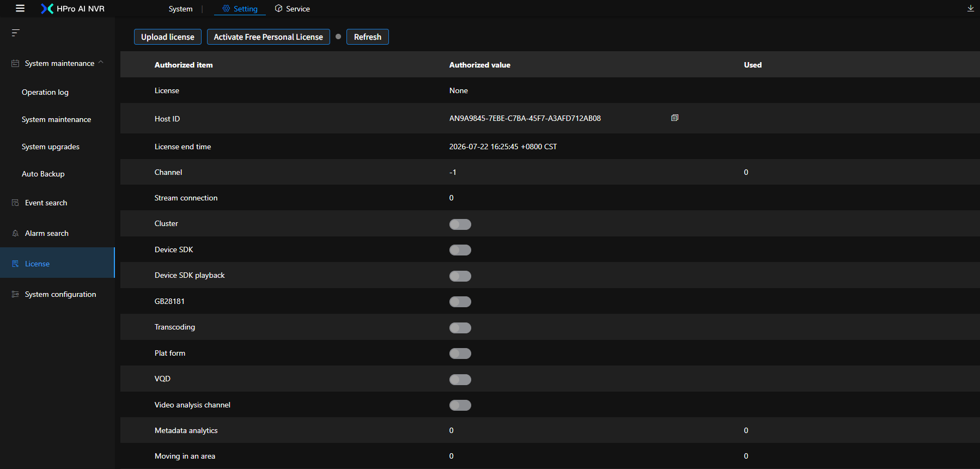Click the License end time value
Viewport: 980px width, 469px height.
coord(503,147)
